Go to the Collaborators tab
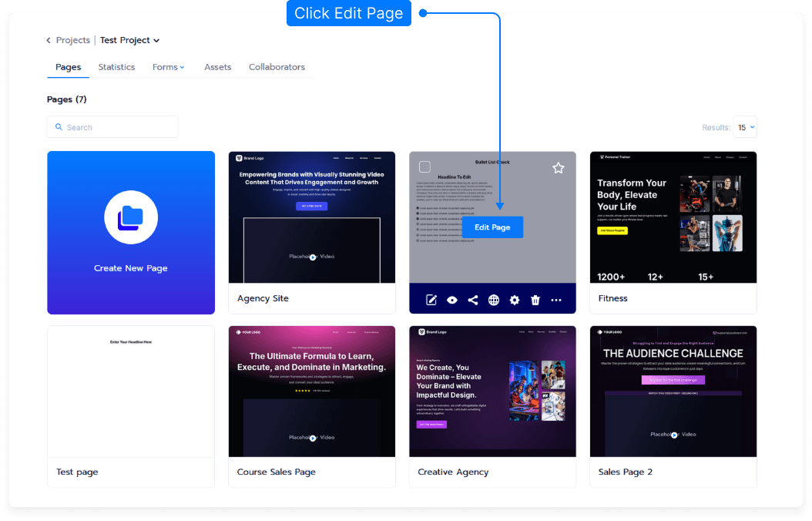This screenshot has width=812, height=521. (277, 67)
